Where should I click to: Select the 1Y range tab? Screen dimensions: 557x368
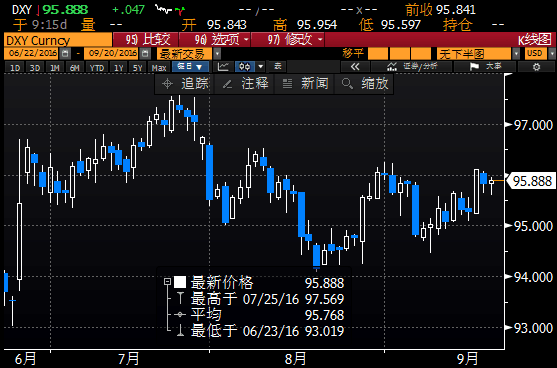tap(119, 67)
